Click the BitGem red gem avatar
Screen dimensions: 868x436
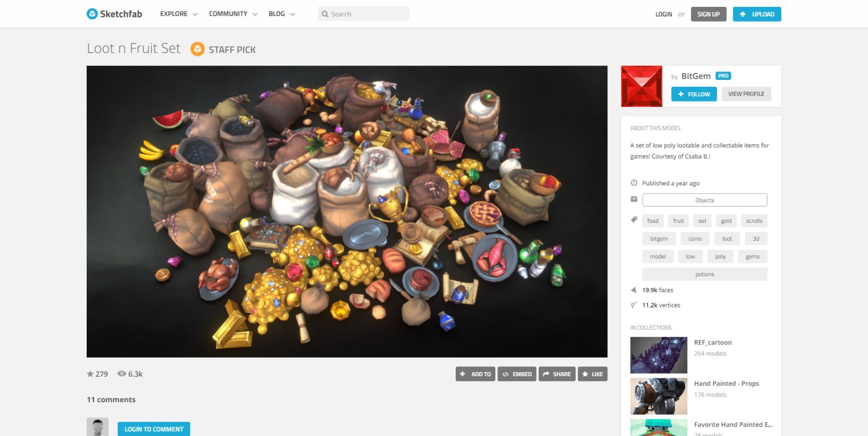641,86
